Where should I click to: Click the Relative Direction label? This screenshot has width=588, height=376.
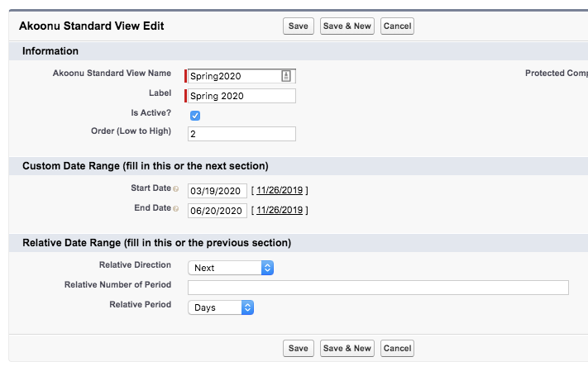coord(135,264)
